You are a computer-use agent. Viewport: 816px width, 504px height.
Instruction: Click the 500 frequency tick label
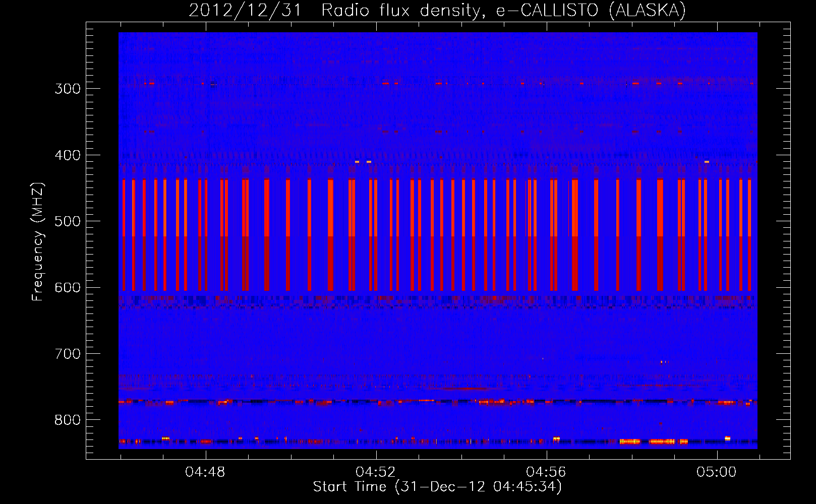click(x=68, y=222)
